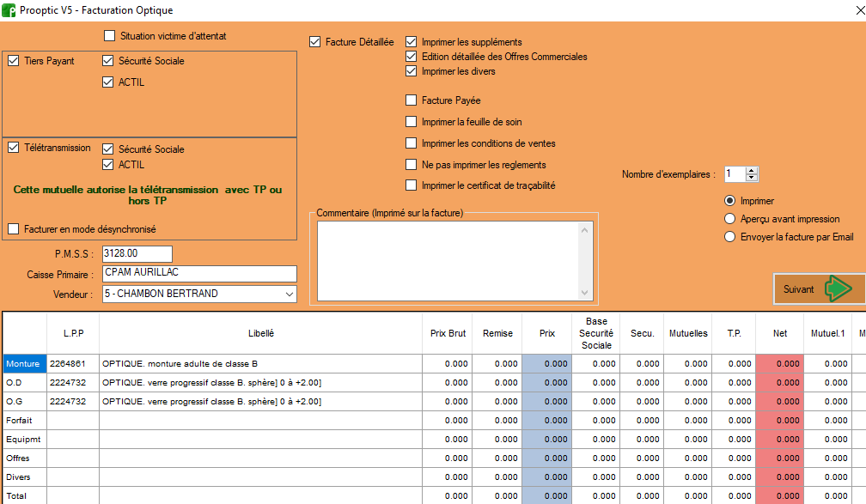Select the Monture row header
Viewport: 866px width, 504px height.
(x=24, y=364)
